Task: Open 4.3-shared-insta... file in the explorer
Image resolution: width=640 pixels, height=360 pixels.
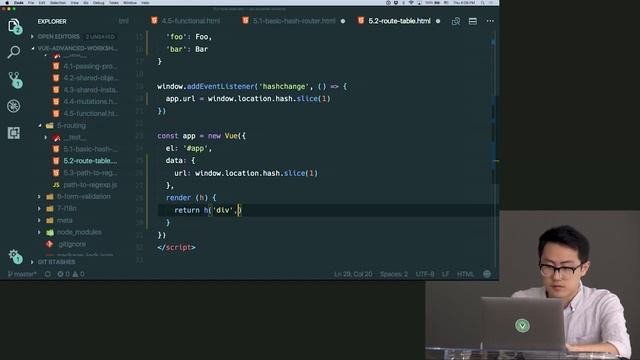Action: pos(91,90)
